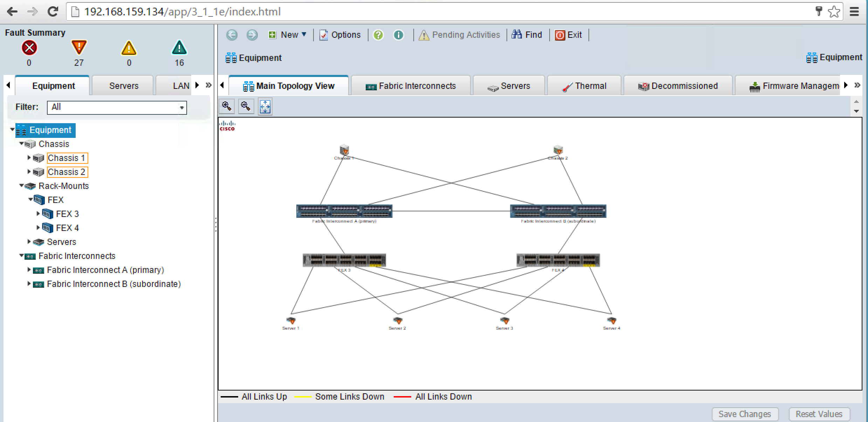Expand the rack Servers tree node
Viewport: 868px width, 422px height.
point(29,241)
